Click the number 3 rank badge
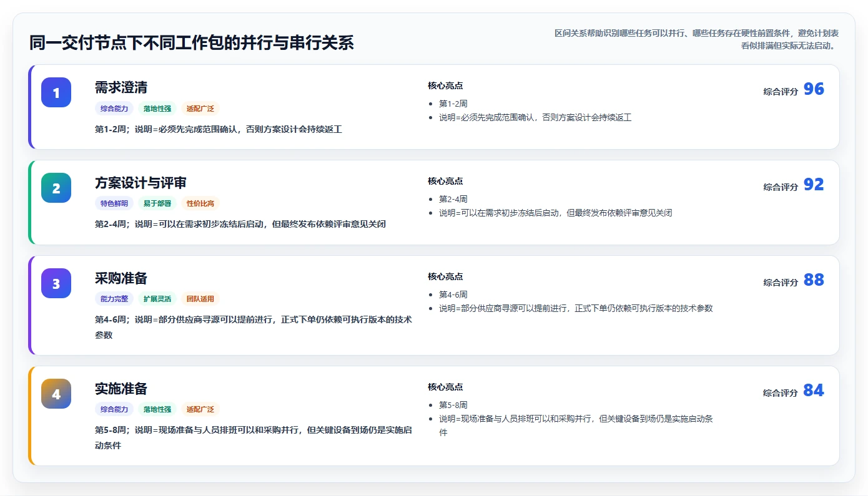 pos(56,283)
